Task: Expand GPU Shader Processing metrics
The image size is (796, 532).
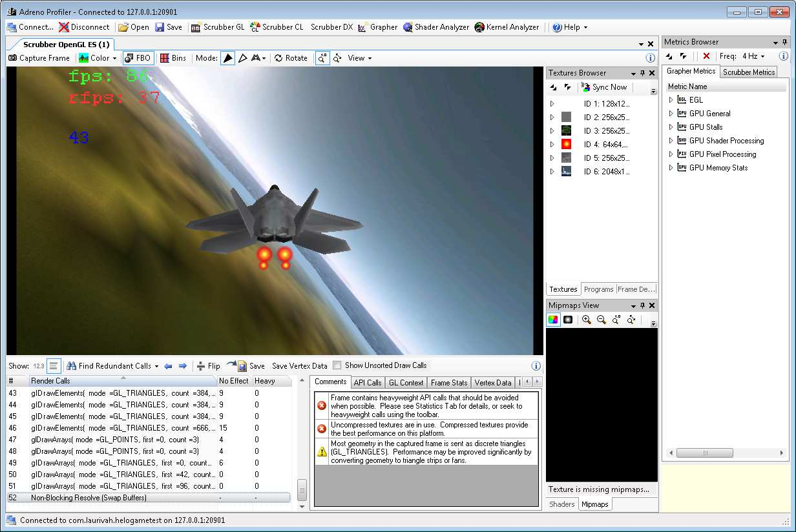Action: pos(671,141)
